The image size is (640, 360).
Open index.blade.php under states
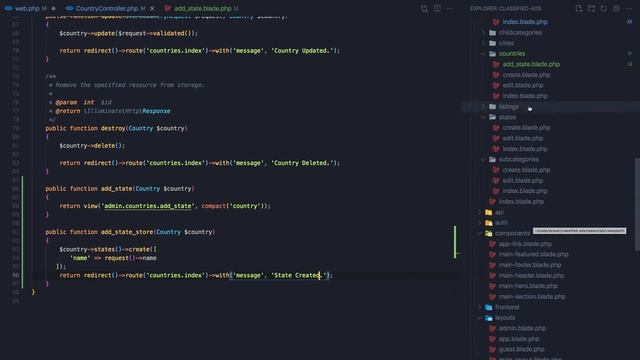pos(525,149)
